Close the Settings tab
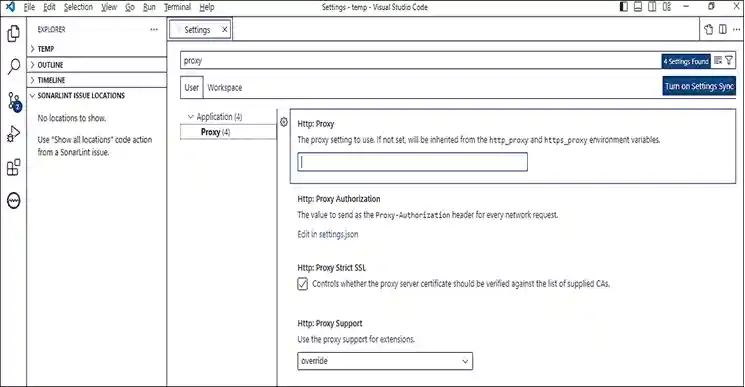This screenshot has height=387, width=745. tap(225, 29)
